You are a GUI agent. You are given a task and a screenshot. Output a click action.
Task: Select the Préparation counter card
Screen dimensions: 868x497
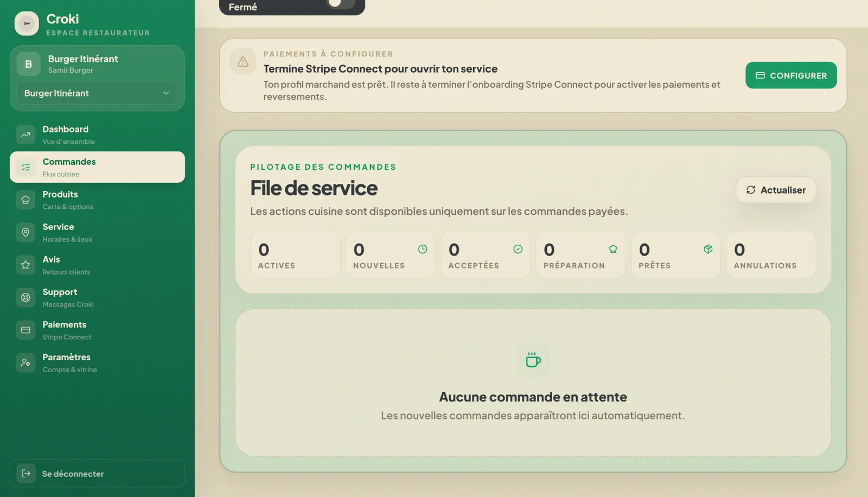click(x=580, y=254)
